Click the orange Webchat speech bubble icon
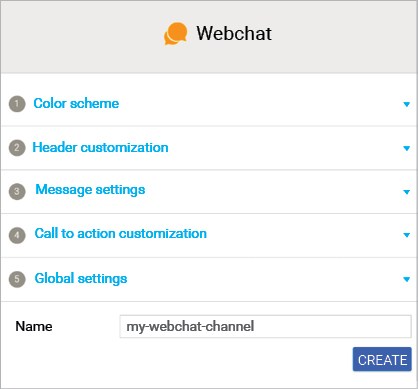Viewport: 418px width, 389px height. click(175, 33)
